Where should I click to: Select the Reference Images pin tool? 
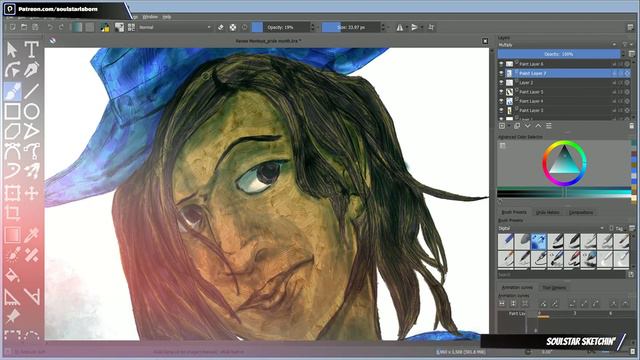12,316
